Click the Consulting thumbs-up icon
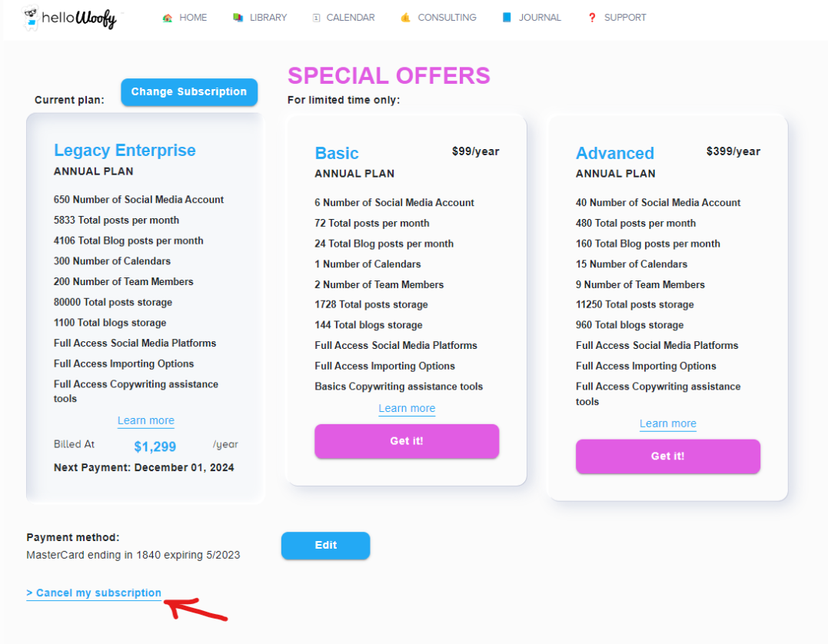Image resolution: width=828 pixels, height=644 pixels. click(x=406, y=18)
